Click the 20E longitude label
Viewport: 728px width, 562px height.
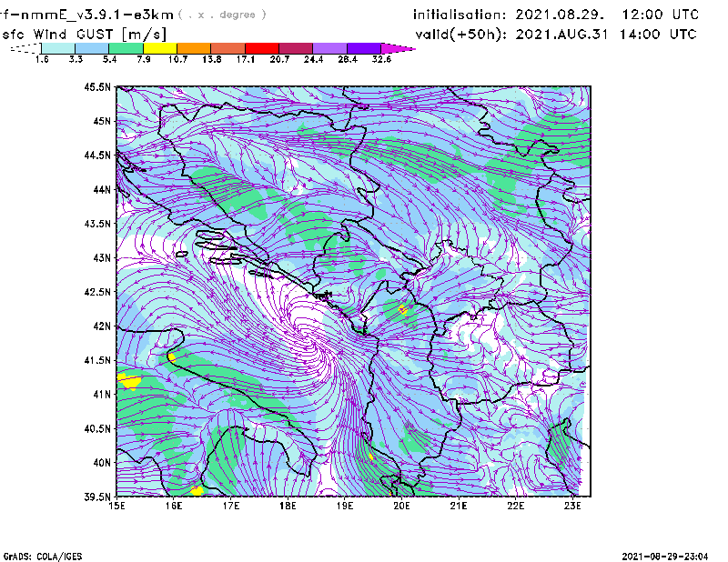[x=402, y=506]
